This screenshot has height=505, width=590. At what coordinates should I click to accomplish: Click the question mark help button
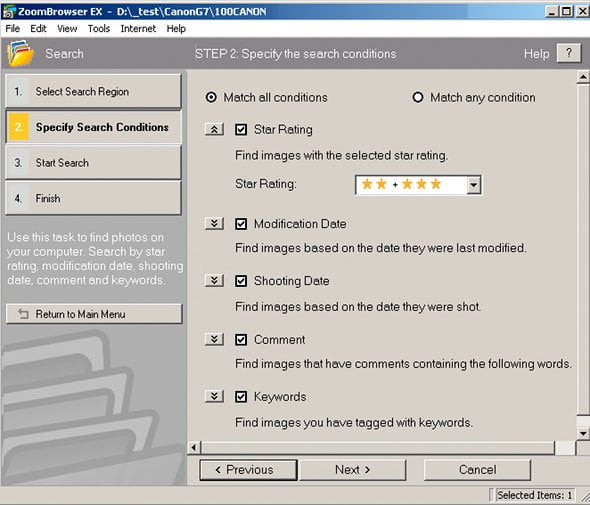pyautogui.click(x=569, y=53)
